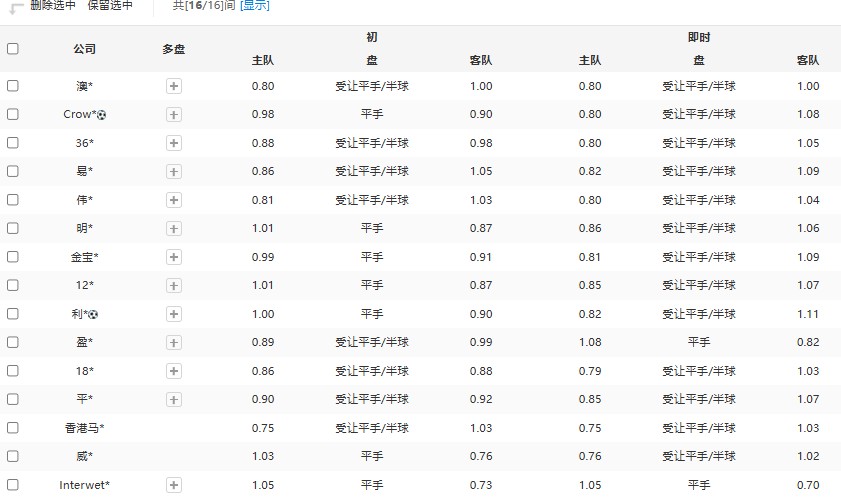The height and width of the screenshot is (497, 841).
Task: Check the box for the 香港马* row
Action: 13,428
